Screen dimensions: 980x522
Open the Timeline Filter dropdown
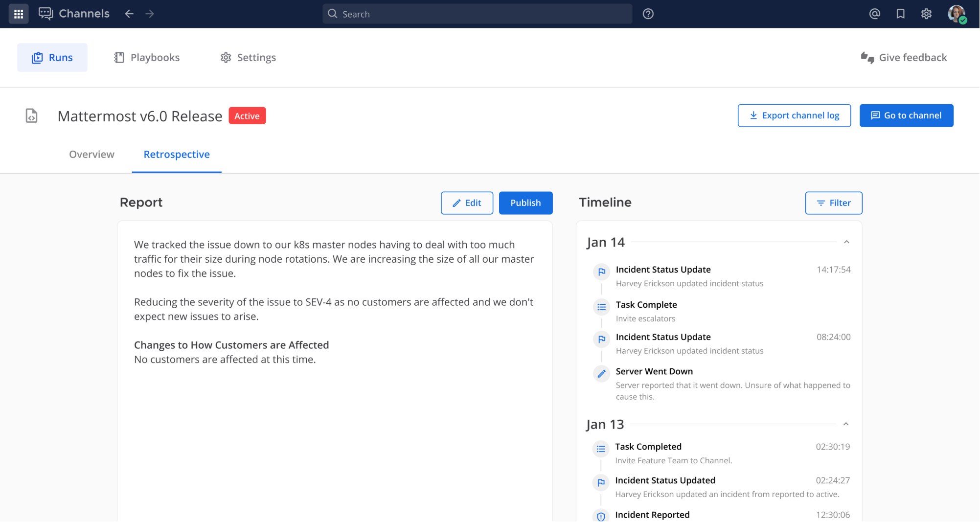[x=834, y=203]
